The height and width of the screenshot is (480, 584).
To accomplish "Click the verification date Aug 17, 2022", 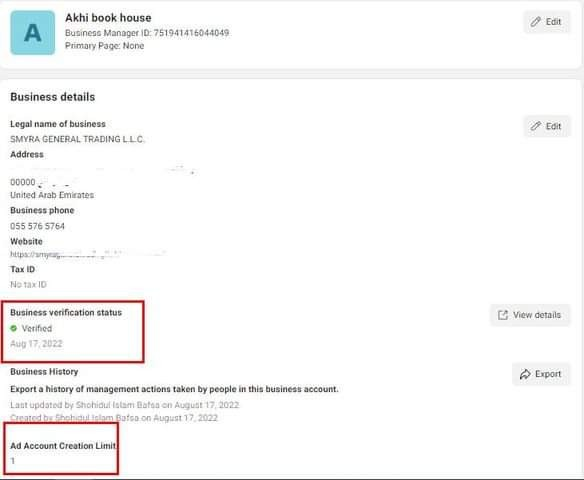I will [x=36, y=344].
